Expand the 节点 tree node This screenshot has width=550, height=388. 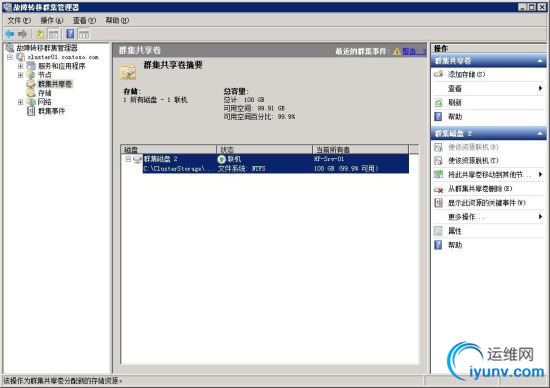(20, 75)
